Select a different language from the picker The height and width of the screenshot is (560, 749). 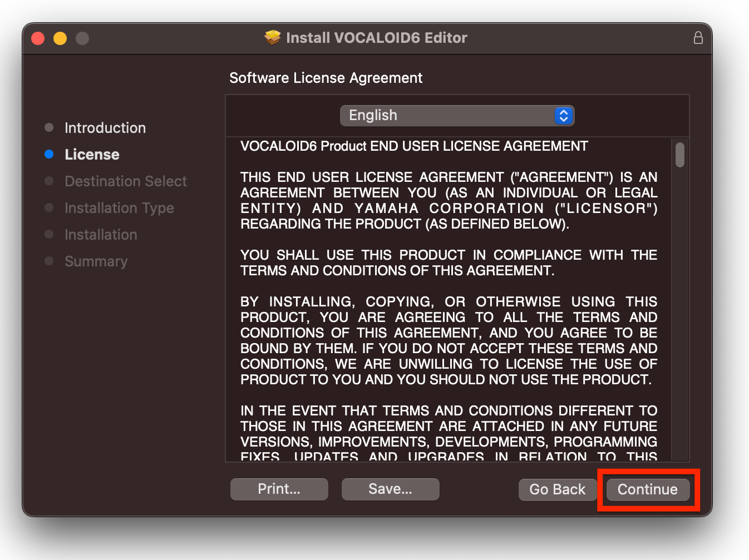(457, 116)
